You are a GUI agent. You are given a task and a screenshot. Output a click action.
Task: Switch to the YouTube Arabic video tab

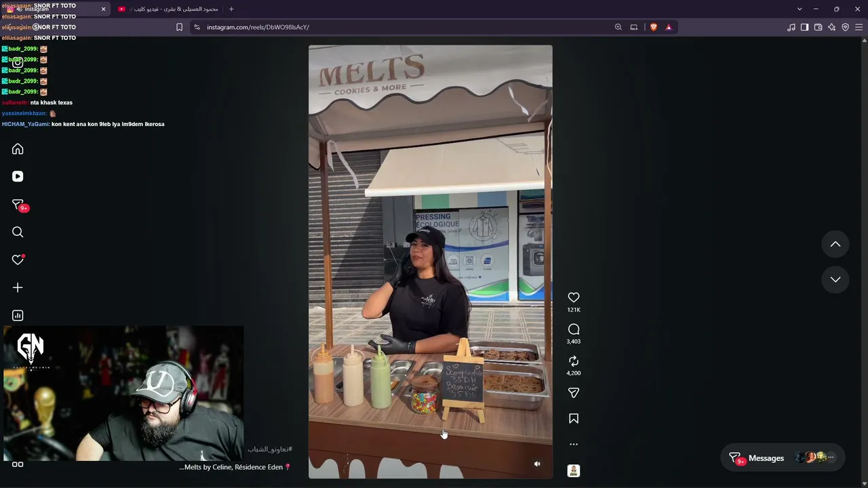coord(167,9)
